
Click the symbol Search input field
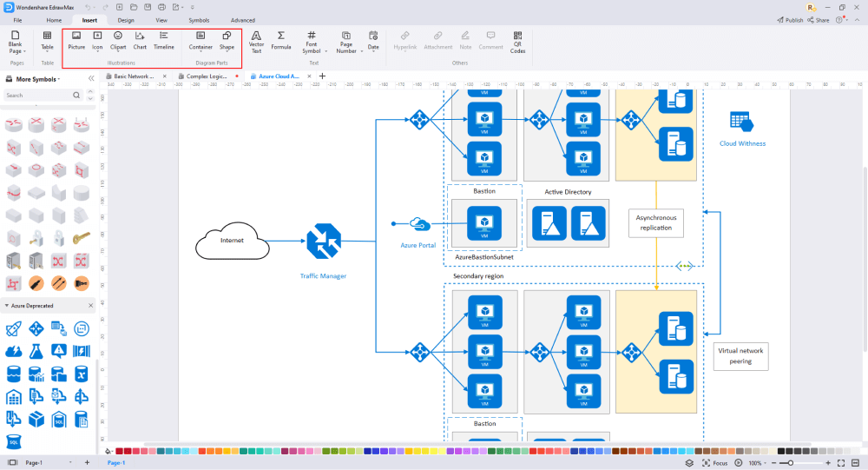pyautogui.click(x=43, y=96)
